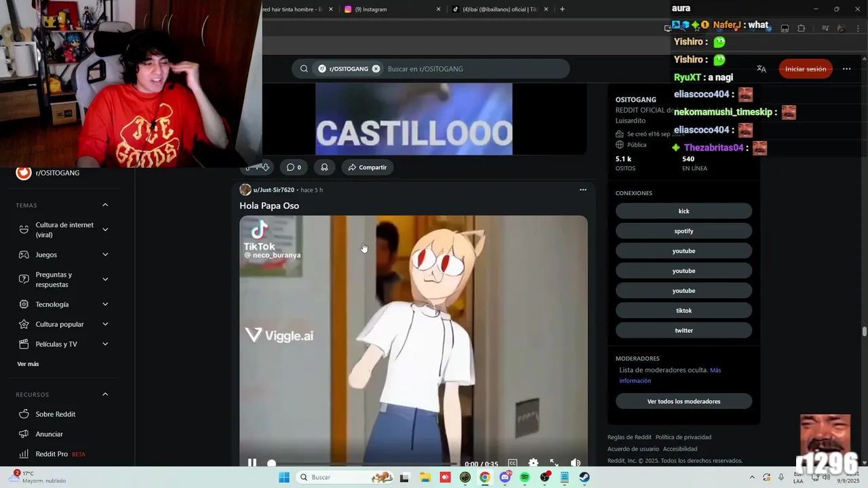Open Política de privacidad link
The width and height of the screenshot is (868, 488).
(x=683, y=437)
